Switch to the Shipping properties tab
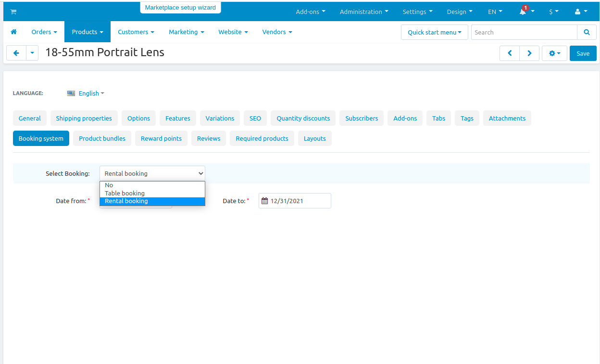 pyautogui.click(x=84, y=118)
